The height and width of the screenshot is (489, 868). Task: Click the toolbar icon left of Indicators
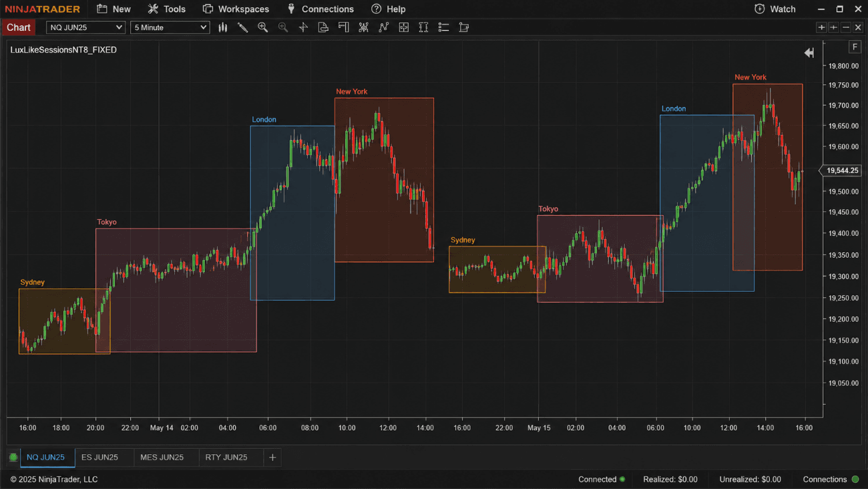pos(343,27)
